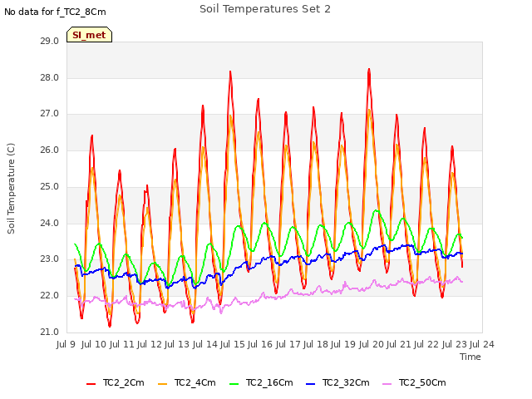Toggle TC2_2Cm series in the legend
The width and height of the screenshot is (532, 399).
[116, 382]
